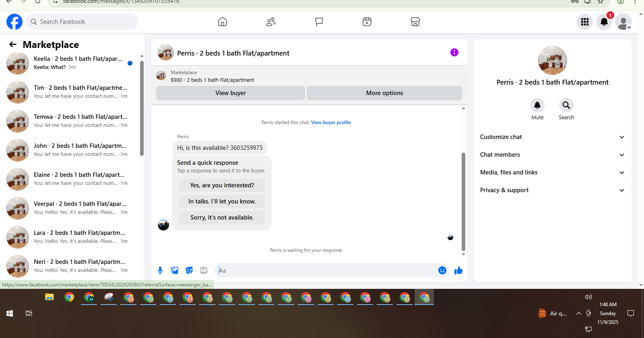Expand Media, files and links section
Viewport: 644px width, 338px height.
[553, 172]
